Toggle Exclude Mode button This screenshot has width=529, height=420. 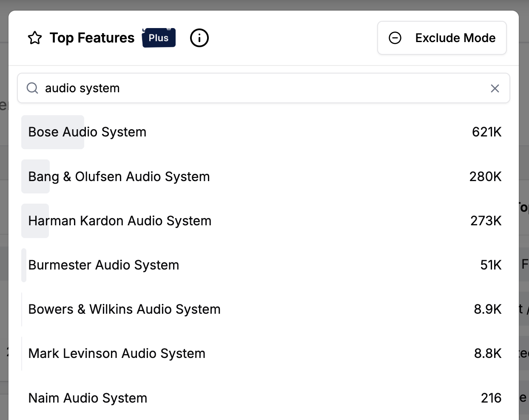tap(442, 38)
